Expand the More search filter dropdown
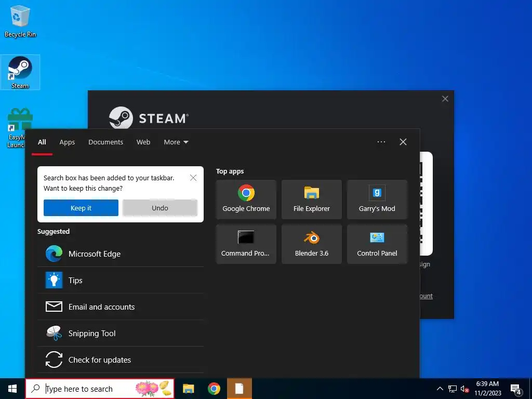 pos(176,142)
